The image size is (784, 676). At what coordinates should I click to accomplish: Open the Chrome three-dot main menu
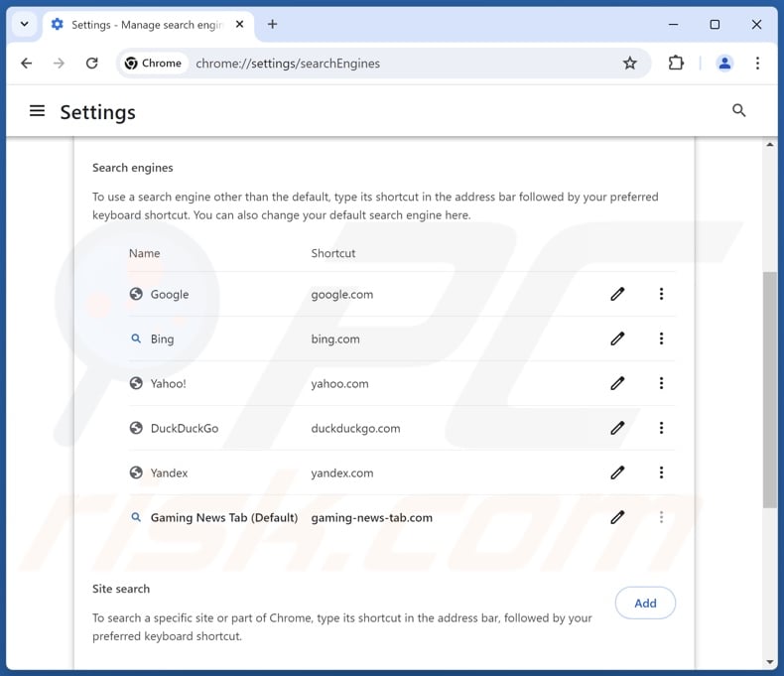click(x=757, y=64)
